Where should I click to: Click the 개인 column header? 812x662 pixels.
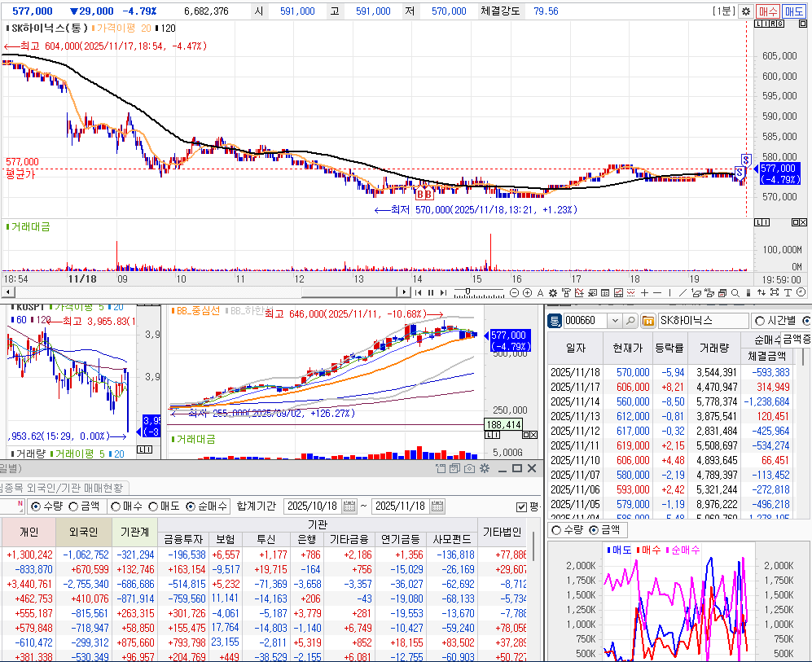click(29, 532)
